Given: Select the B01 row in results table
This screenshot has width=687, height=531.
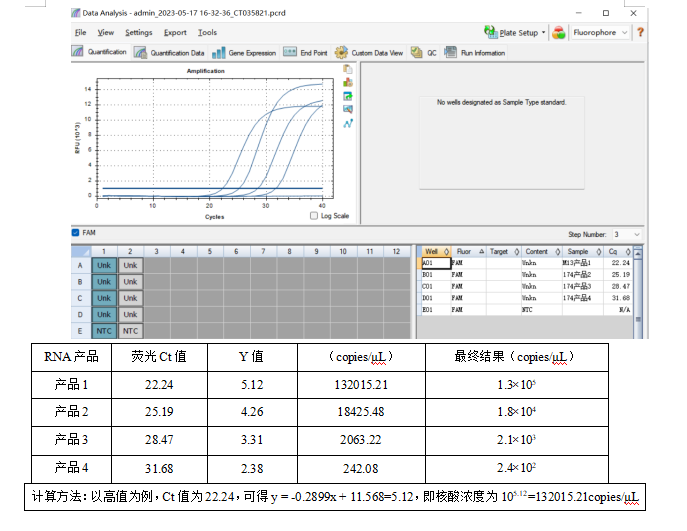Looking at the screenshot, I should tap(527, 275).
